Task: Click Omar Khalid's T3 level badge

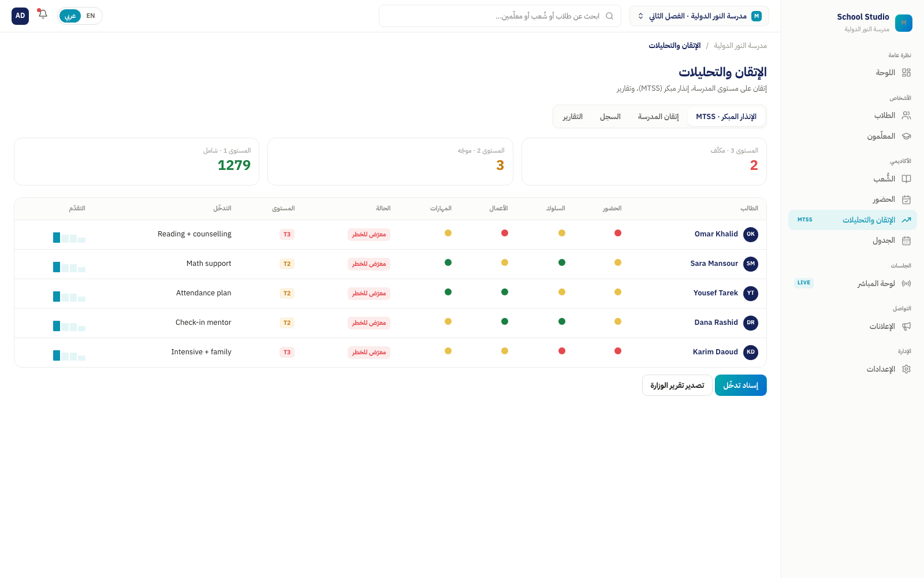Action: point(287,235)
